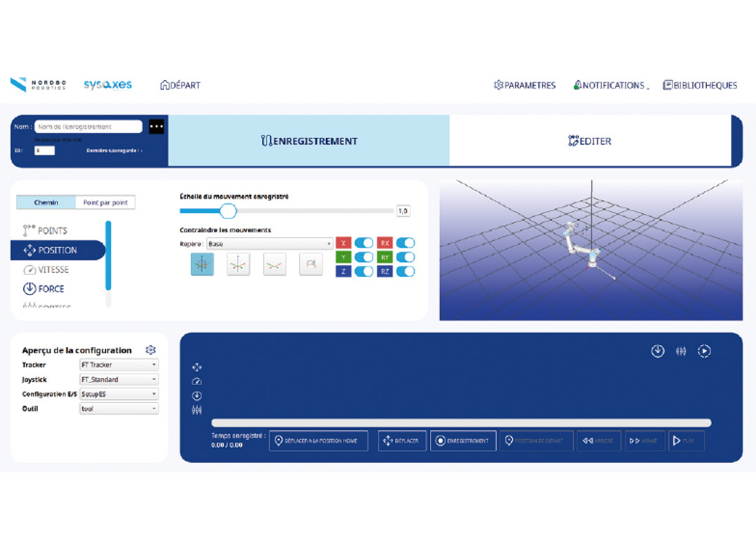Click the three-dots button beside name field

click(x=157, y=127)
